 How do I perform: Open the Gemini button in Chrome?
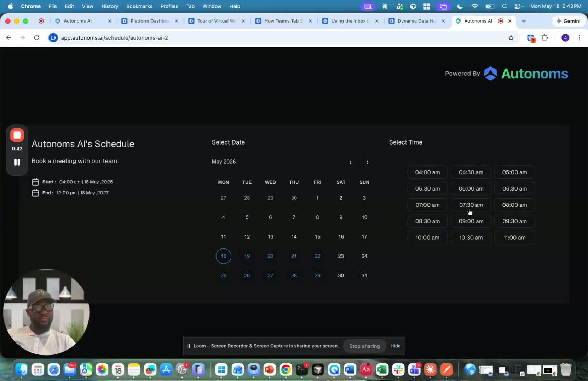click(569, 21)
